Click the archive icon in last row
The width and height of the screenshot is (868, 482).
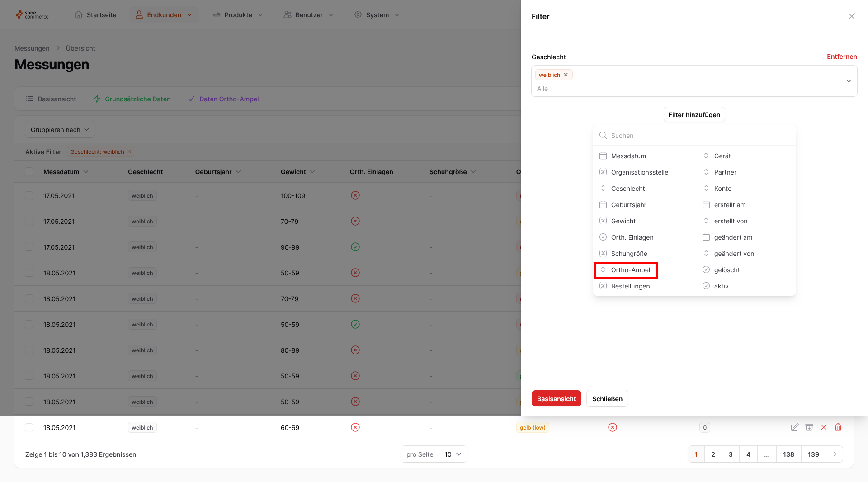(809, 427)
